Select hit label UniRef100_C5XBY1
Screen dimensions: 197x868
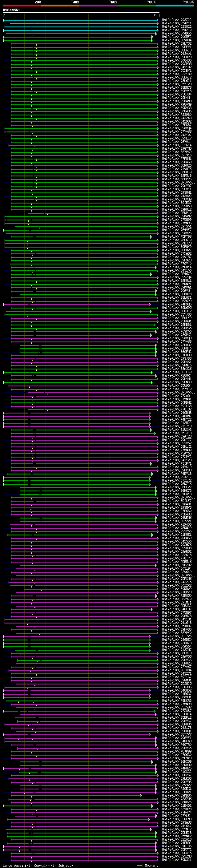click(177, 71)
